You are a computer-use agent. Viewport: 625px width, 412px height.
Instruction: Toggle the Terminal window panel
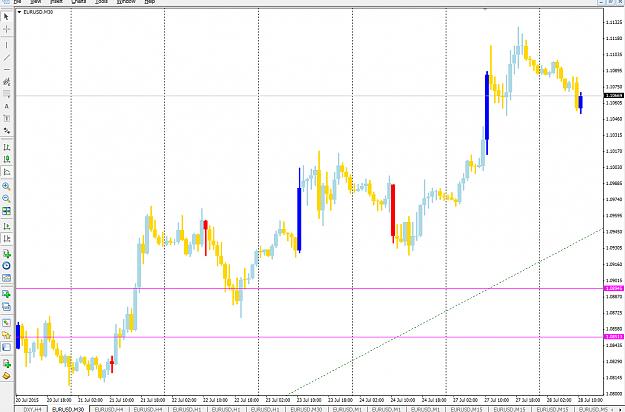coord(6,347)
